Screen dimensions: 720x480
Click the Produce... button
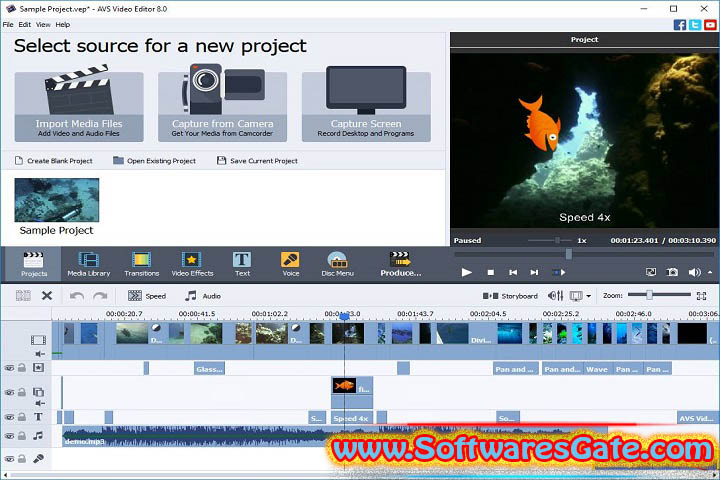[x=400, y=264]
